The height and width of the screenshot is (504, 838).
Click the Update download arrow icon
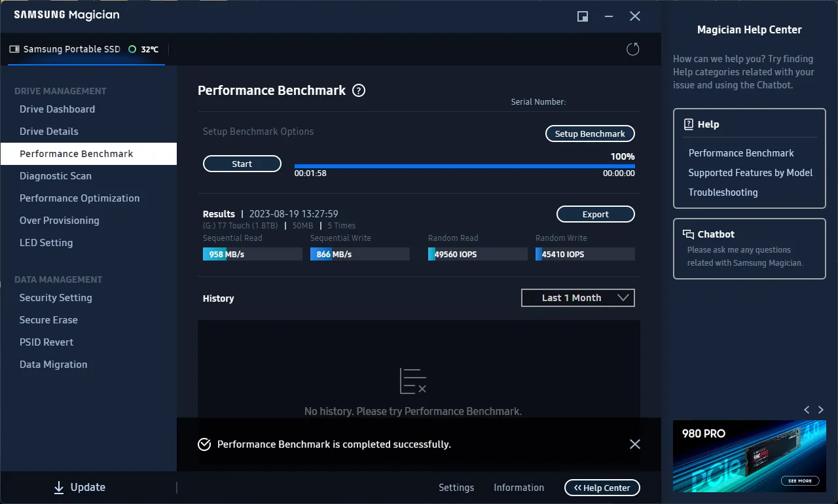[59, 487]
